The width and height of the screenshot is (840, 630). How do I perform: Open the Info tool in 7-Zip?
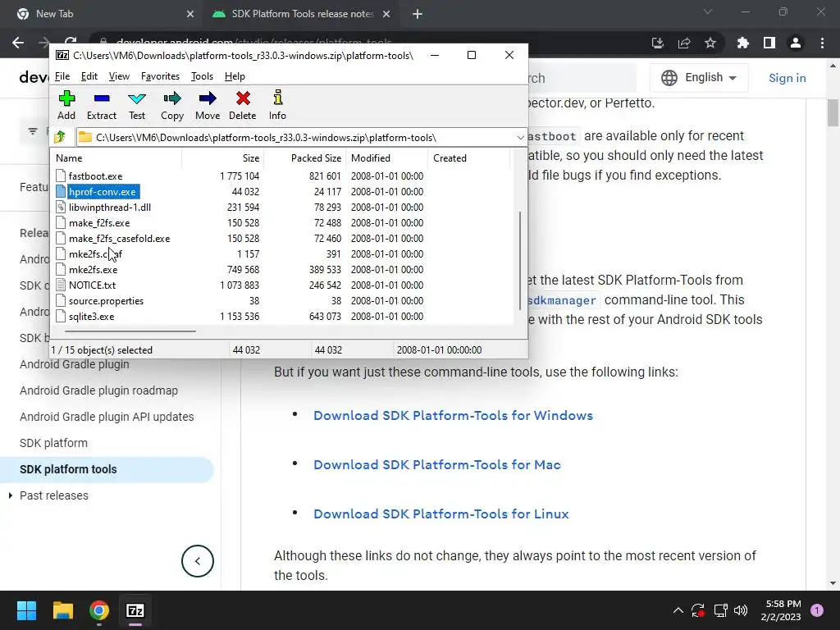pyautogui.click(x=277, y=105)
